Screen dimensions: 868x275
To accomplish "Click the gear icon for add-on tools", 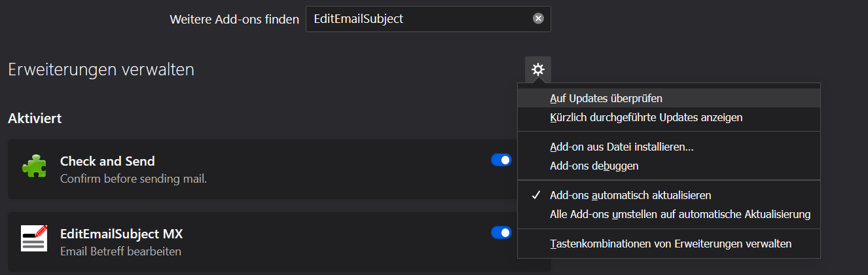I will [x=537, y=69].
